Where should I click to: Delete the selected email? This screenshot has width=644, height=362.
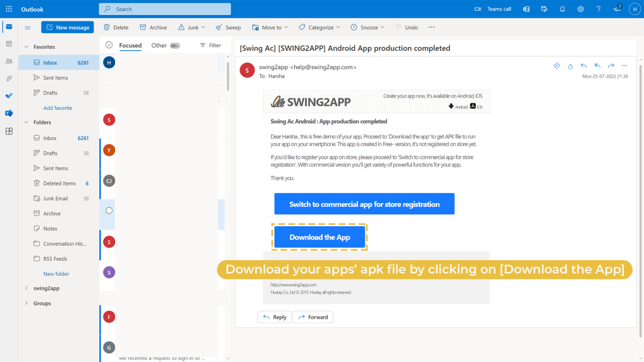tap(116, 28)
